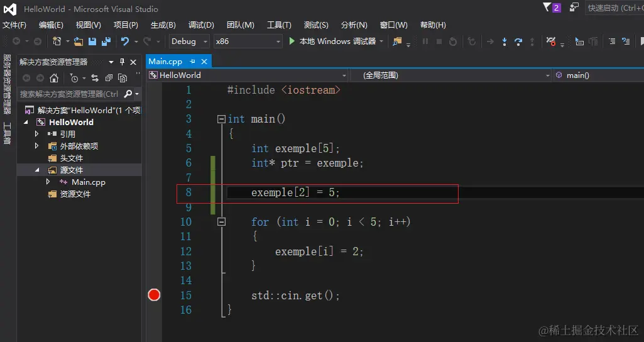The height and width of the screenshot is (342, 644).
Task: Click the search magnifier in Solution Explorer
Action: coord(128,94)
